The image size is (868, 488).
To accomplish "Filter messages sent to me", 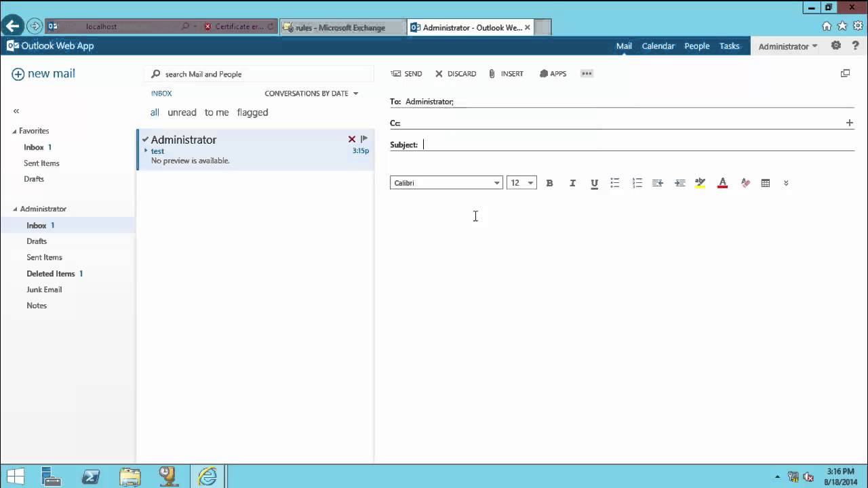I will (x=216, y=113).
